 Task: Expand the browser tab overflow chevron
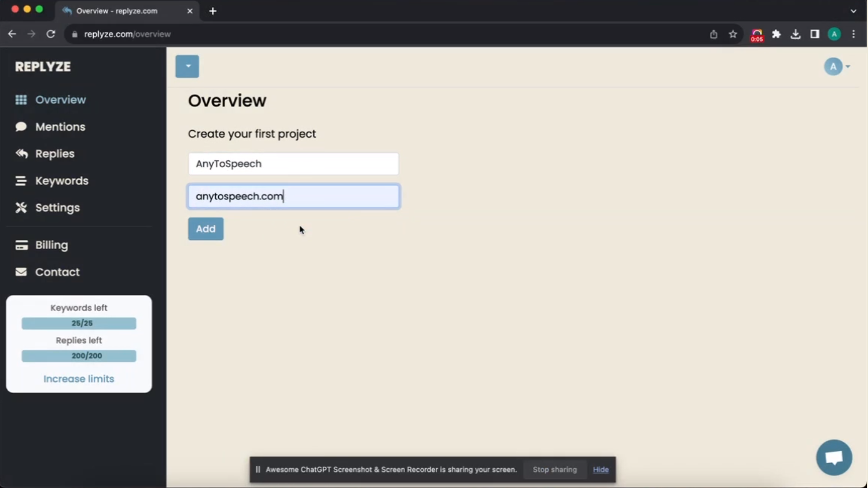[853, 11]
